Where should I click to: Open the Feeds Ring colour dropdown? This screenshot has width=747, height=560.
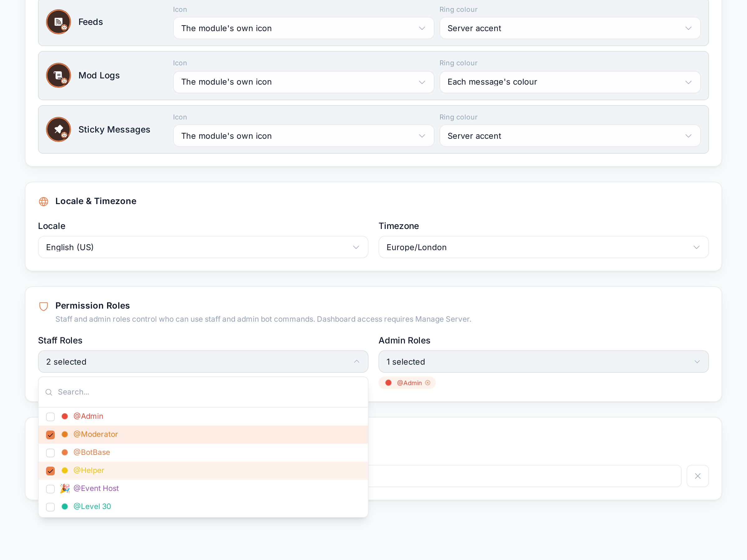[x=570, y=28]
